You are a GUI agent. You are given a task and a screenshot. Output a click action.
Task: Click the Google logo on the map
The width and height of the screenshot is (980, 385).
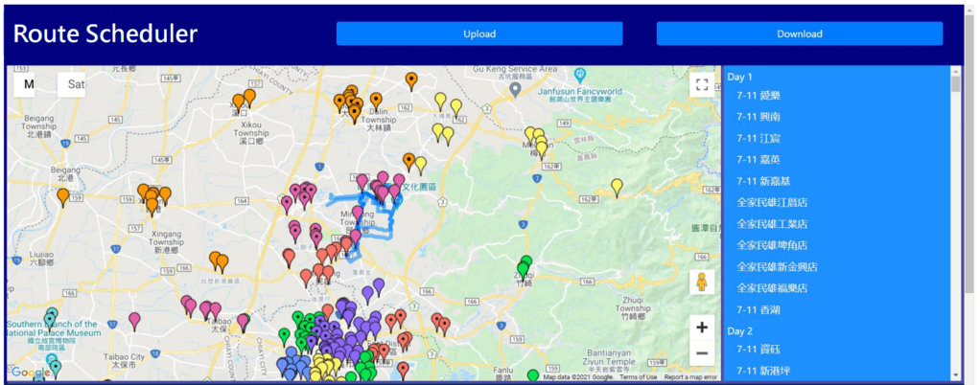tap(32, 373)
